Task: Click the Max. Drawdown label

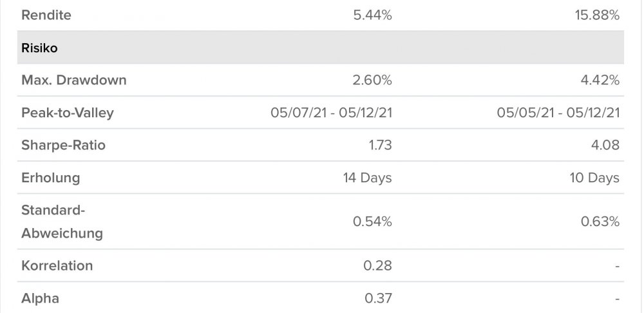Action: coord(74,81)
